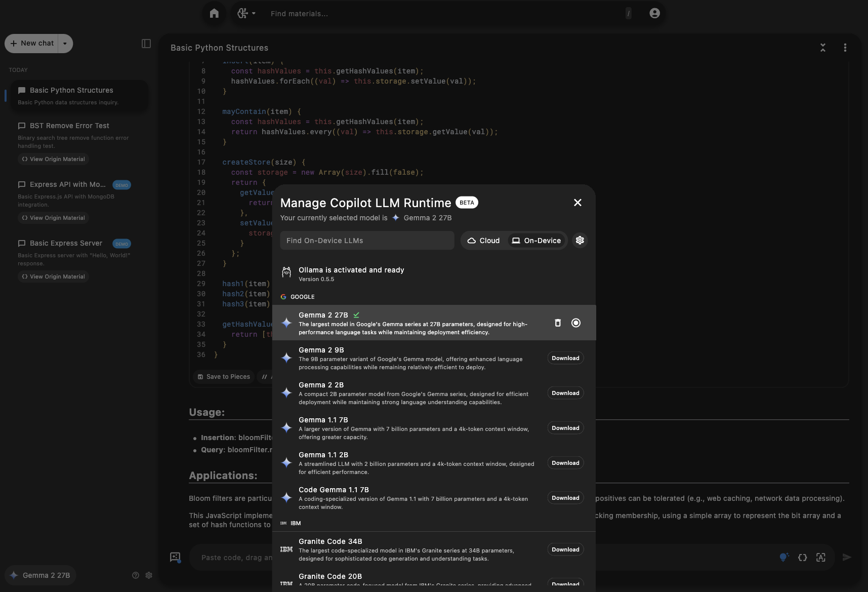Image resolution: width=868 pixels, height=592 pixels.
Task: Download the Granite Code 34B model
Action: point(565,549)
